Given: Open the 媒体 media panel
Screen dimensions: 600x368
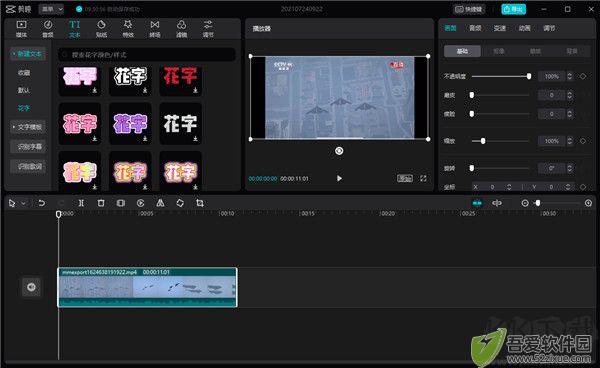Looking at the screenshot, I should tap(21, 29).
